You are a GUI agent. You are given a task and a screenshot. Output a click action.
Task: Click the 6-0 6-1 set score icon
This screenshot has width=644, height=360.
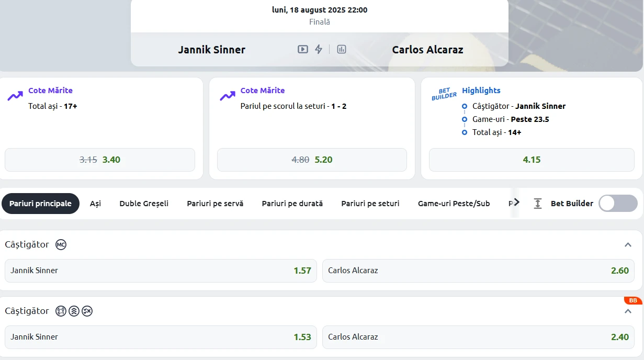pos(61,311)
